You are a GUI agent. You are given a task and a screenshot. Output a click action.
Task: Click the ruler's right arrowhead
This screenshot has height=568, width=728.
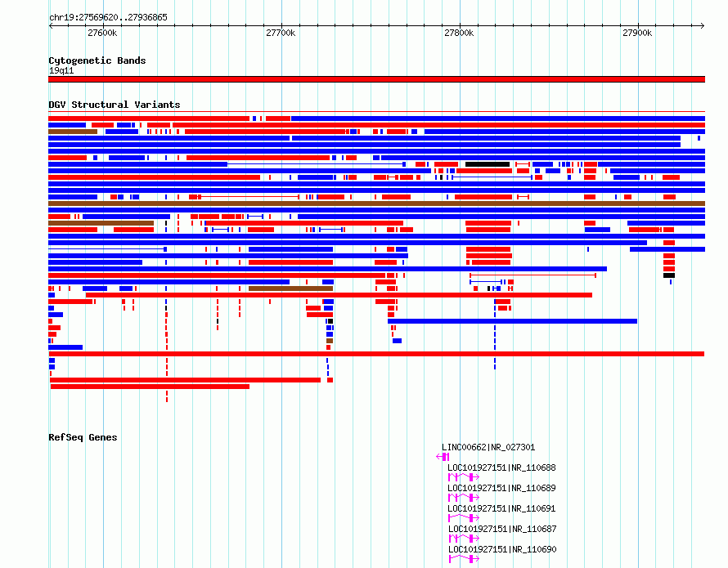703,25
